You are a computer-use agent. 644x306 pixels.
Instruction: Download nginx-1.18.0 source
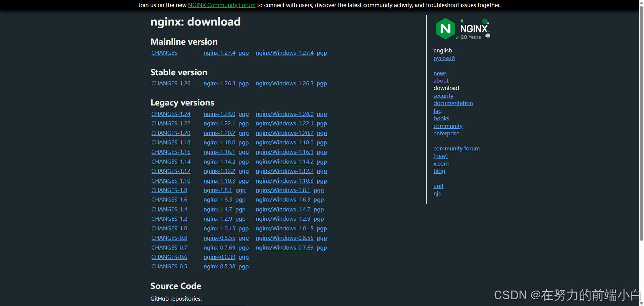(219, 142)
